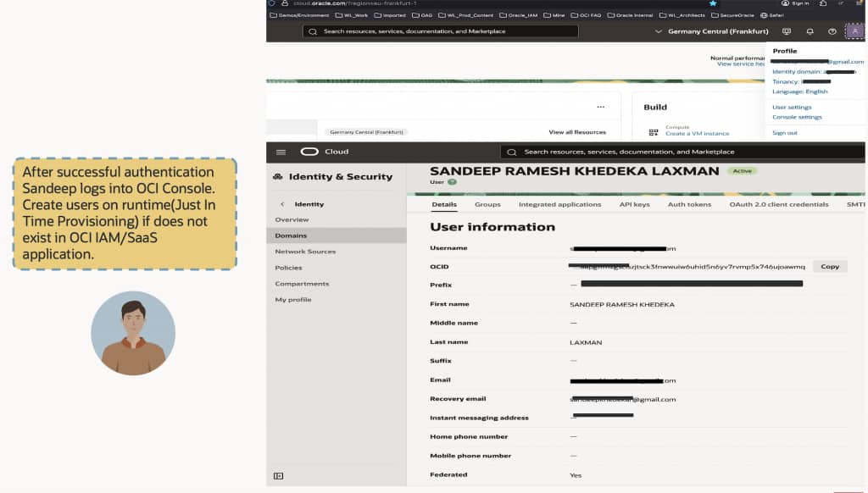The height and width of the screenshot is (493, 868).
Task: Click the recovery email gmail.com value
Action: (x=623, y=400)
